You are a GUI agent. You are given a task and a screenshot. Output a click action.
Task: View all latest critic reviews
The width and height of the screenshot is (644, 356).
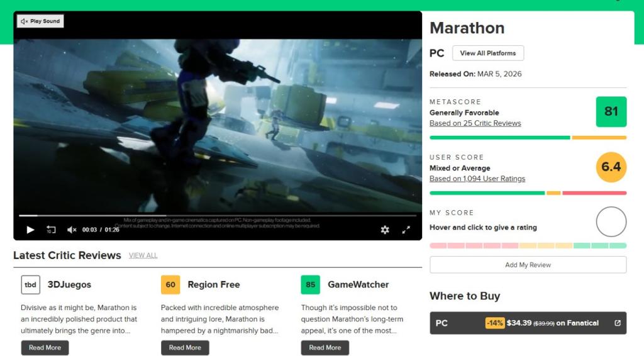(143, 255)
